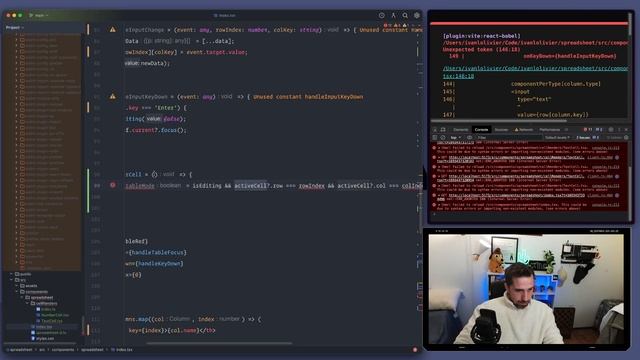
Task: Open the search everywhere magnifier icon
Action: (405, 15)
